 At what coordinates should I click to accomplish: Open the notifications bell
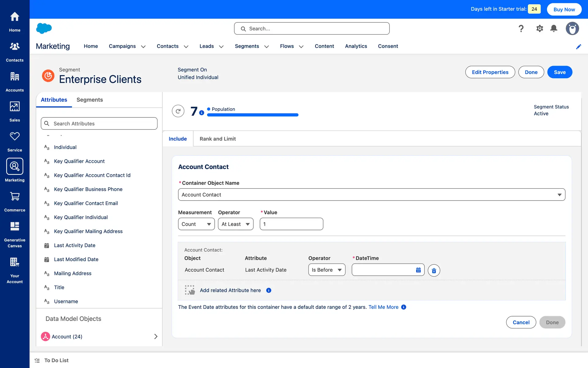(554, 29)
